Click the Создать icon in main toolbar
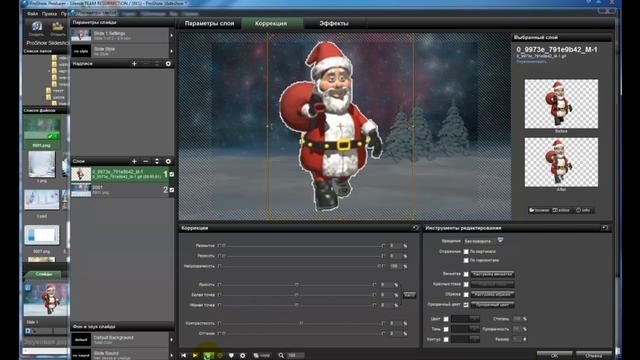The image size is (640, 360). point(36,29)
